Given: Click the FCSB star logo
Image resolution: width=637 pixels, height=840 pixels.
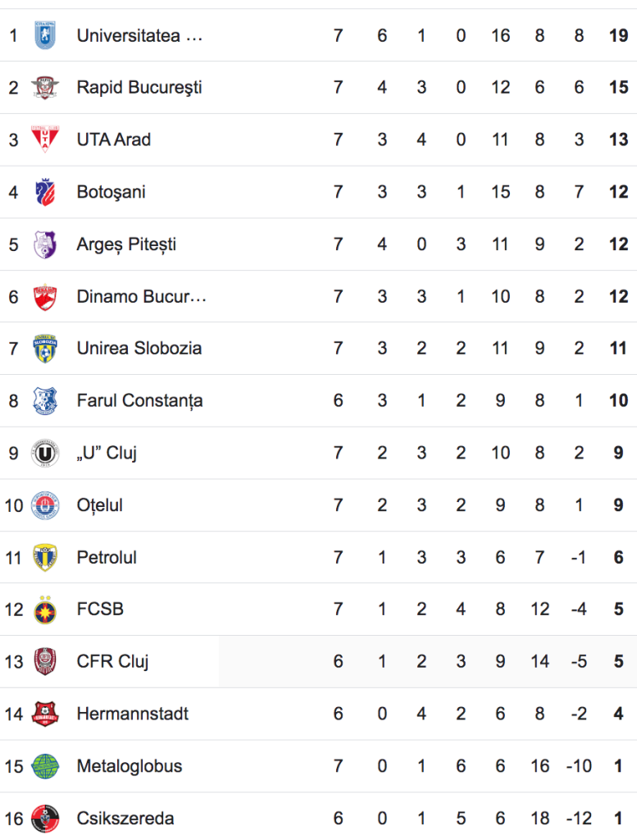Looking at the screenshot, I should point(45,609).
